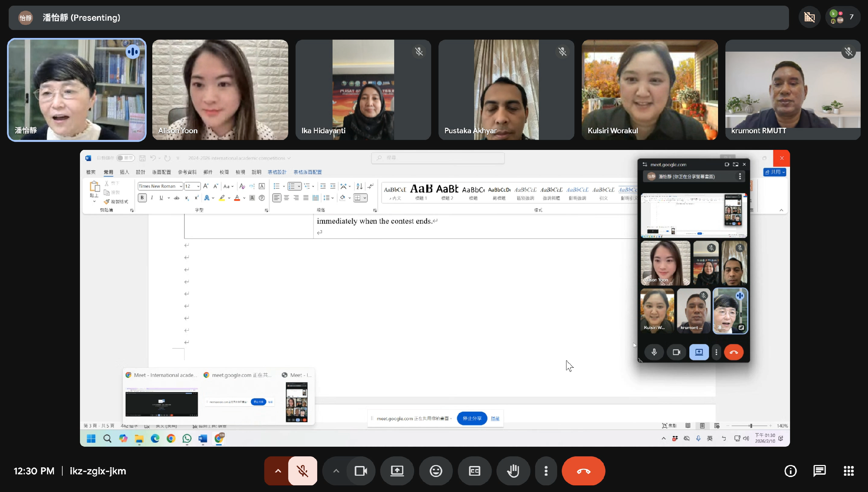Open the 插入 ribbon tab

[124, 172]
